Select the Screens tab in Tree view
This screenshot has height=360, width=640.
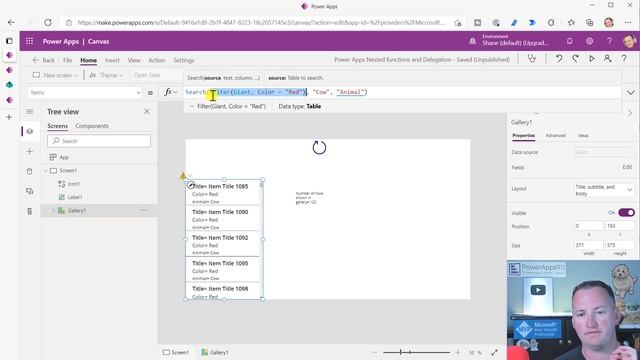click(58, 126)
